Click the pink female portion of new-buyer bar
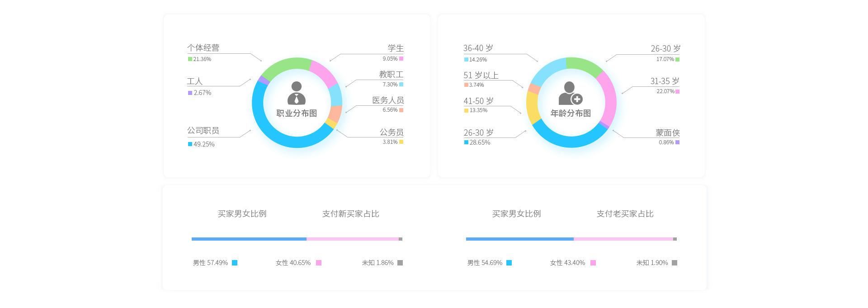Viewport: 868px width, 308px height. pyautogui.click(x=353, y=239)
